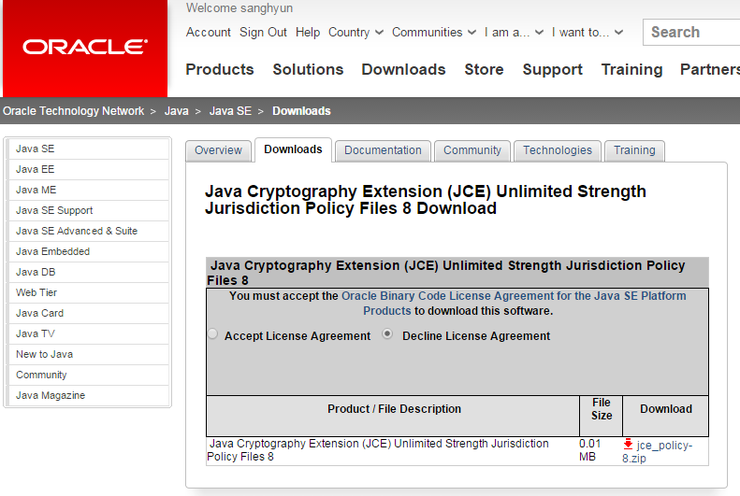Click the Sign Out link
This screenshot has width=740, height=496.
(263, 32)
